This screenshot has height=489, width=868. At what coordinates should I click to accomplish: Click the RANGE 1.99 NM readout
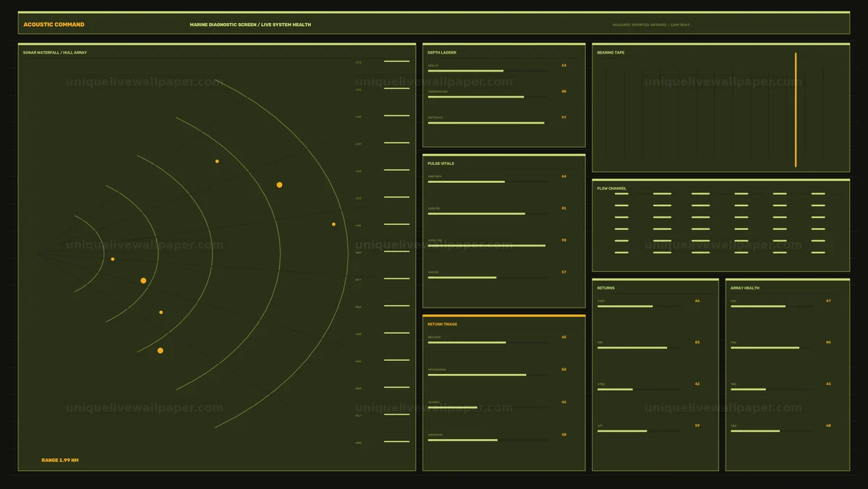[60, 460]
